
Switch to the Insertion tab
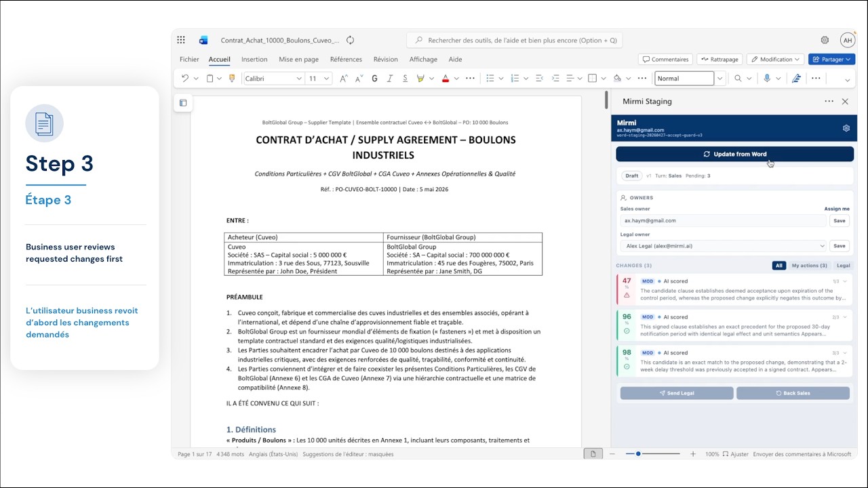[x=254, y=60]
